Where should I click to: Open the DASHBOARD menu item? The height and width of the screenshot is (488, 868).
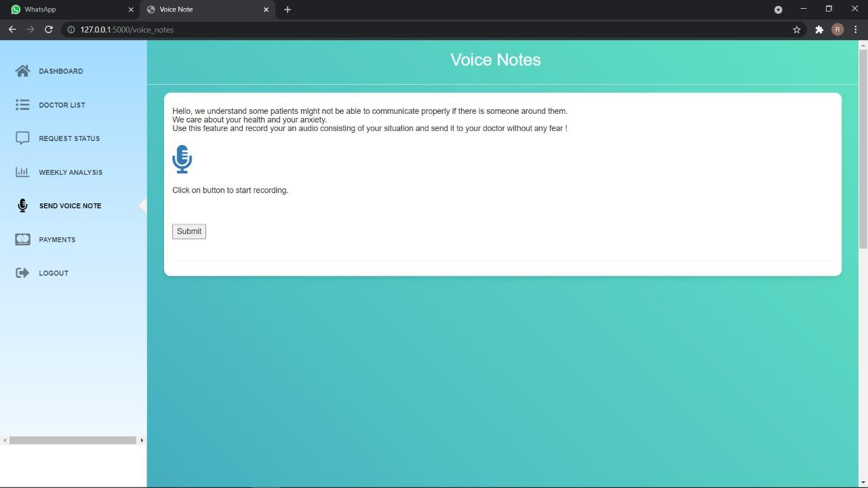coord(61,71)
